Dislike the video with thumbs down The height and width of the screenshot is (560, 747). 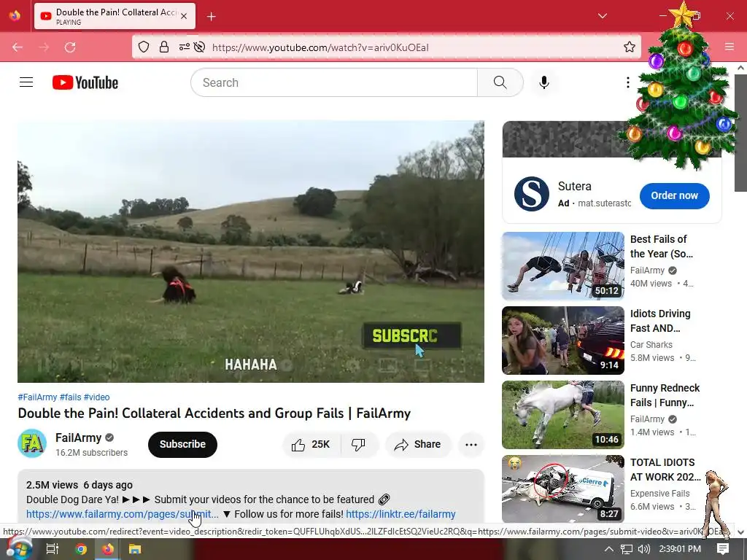point(358,444)
